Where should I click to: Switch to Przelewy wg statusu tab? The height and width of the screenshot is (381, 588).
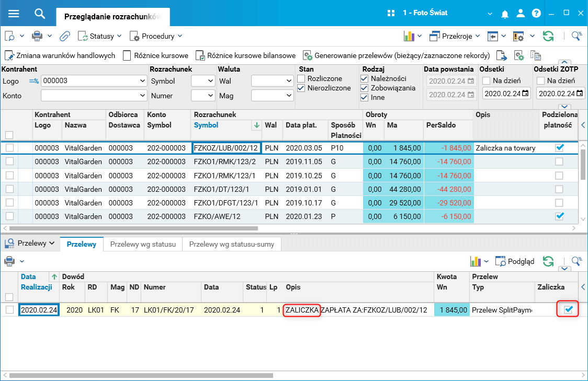(143, 244)
